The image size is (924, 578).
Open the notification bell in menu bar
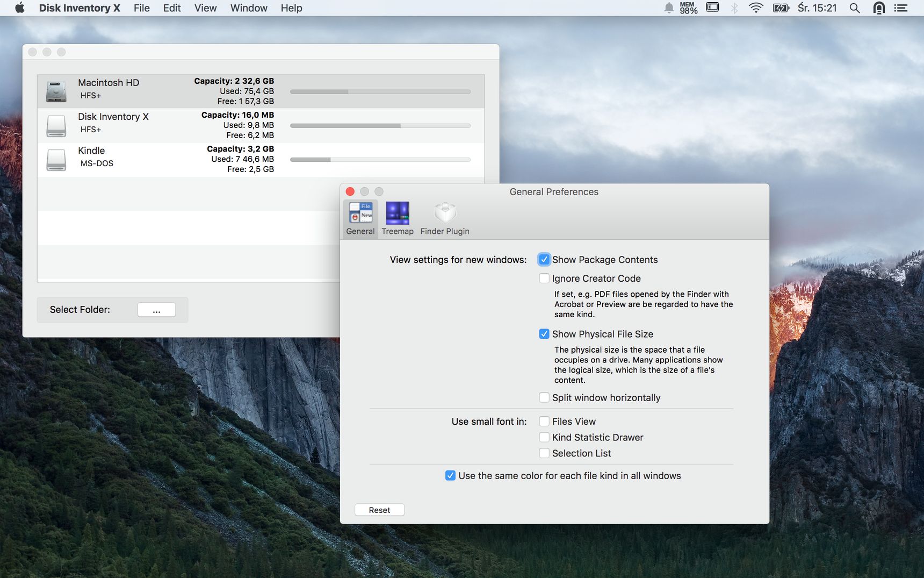tap(669, 8)
